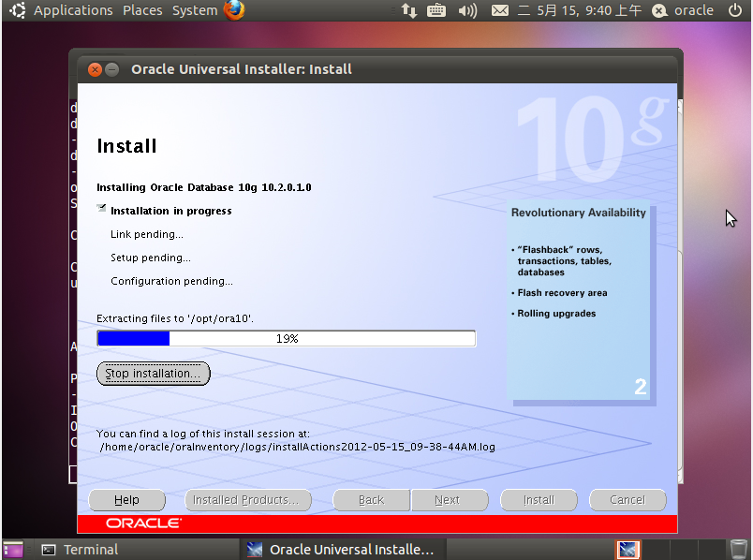
Task: Click the installActions log file path
Action: click(x=297, y=447)
